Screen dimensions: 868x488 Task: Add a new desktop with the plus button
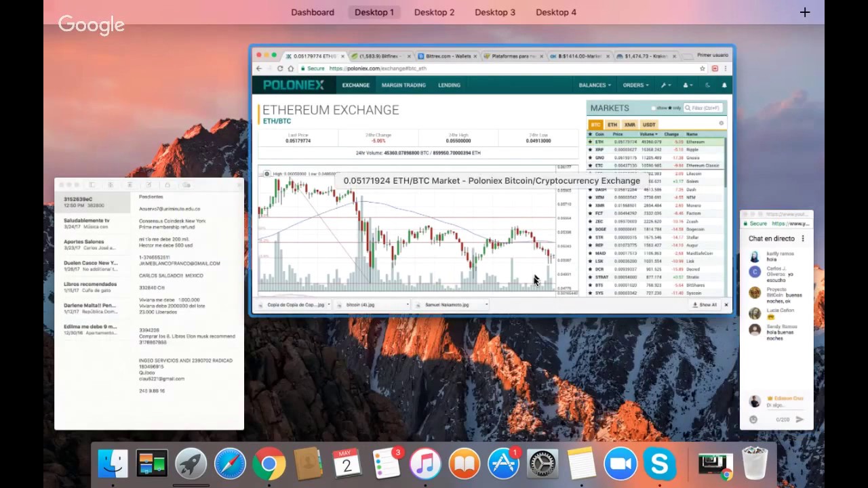coord(805,12)
